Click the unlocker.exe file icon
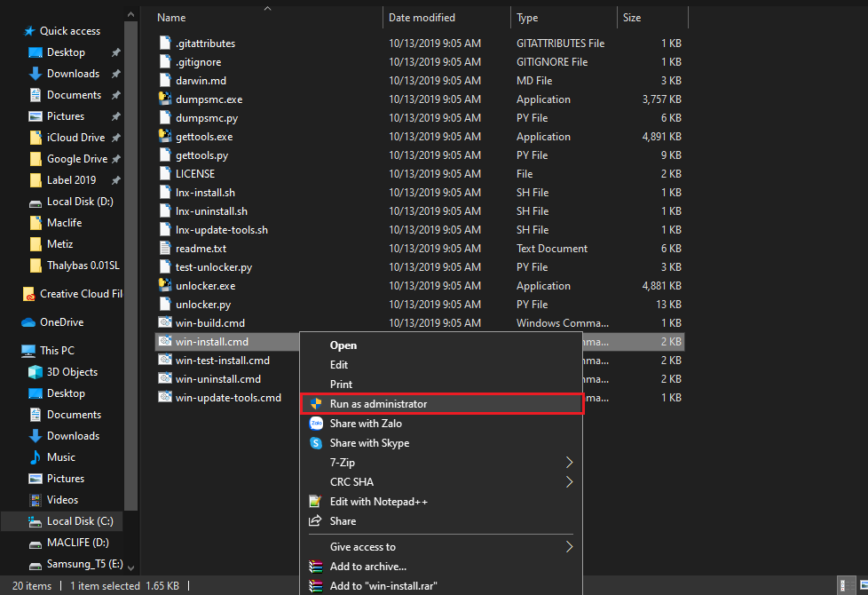The image size is (868, 595). click(x=164, y=286)
